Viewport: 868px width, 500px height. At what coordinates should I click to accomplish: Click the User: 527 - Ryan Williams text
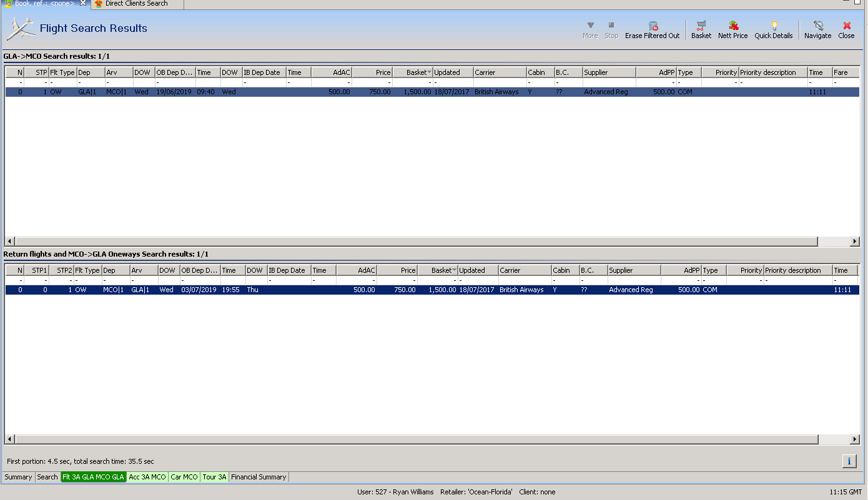(x=395, y=492)
